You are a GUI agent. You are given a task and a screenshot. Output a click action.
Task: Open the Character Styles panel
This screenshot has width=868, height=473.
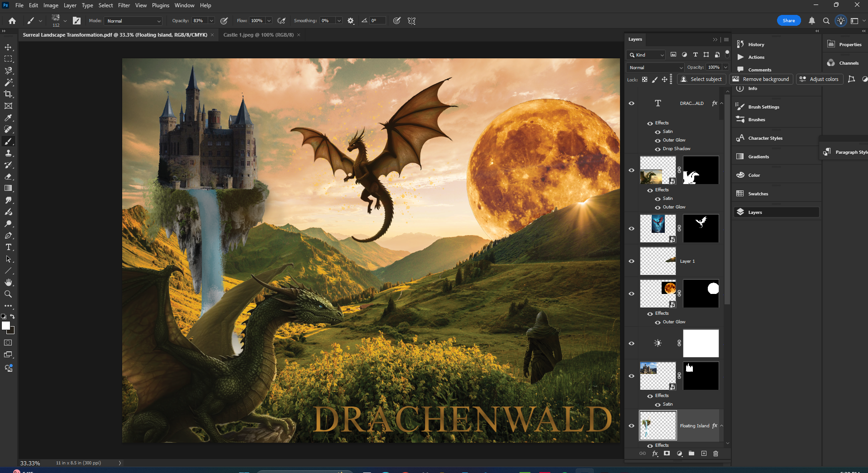(765, 138)
